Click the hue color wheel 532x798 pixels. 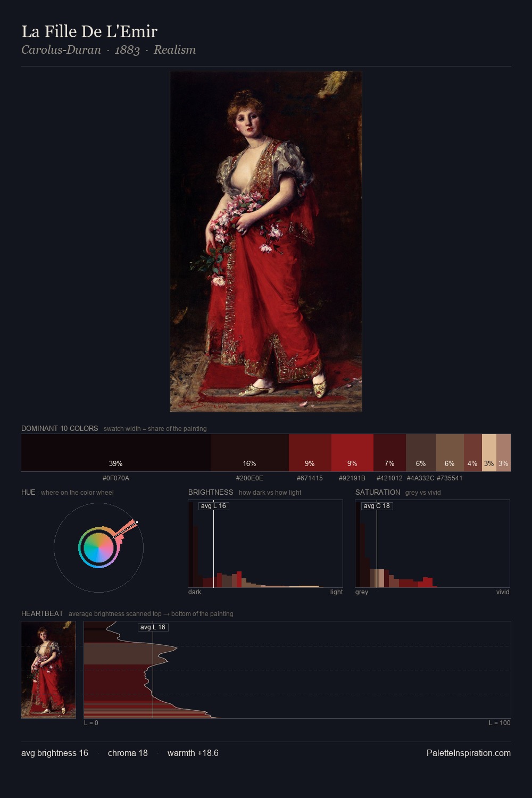coord(98,547)
